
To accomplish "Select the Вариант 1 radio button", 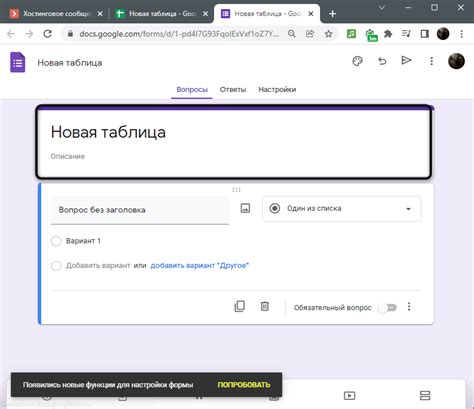I will point(56,241).
